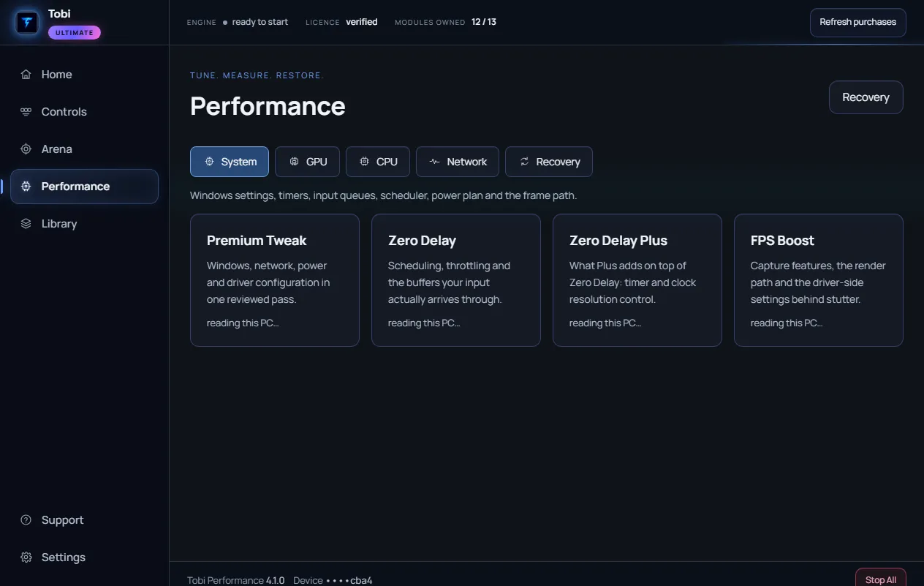The image size is (924, 586).
Task: Click the Settings gear icon
Action: coord(26,557)
